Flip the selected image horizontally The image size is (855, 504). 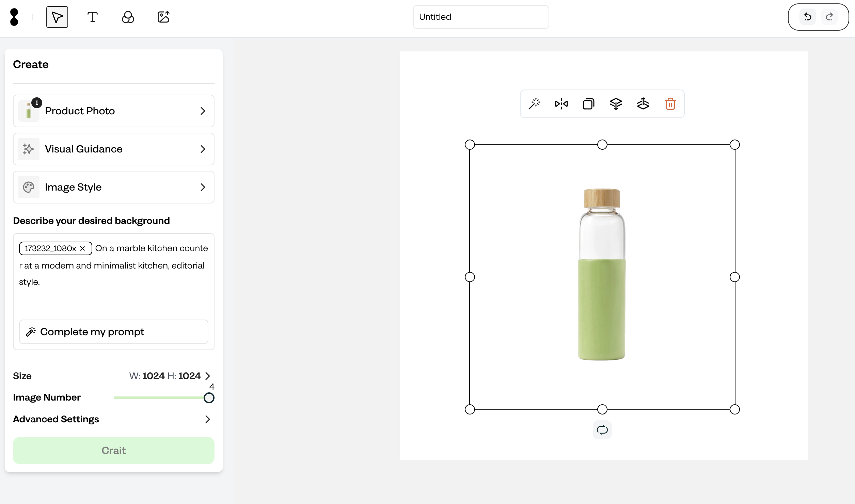561,104
